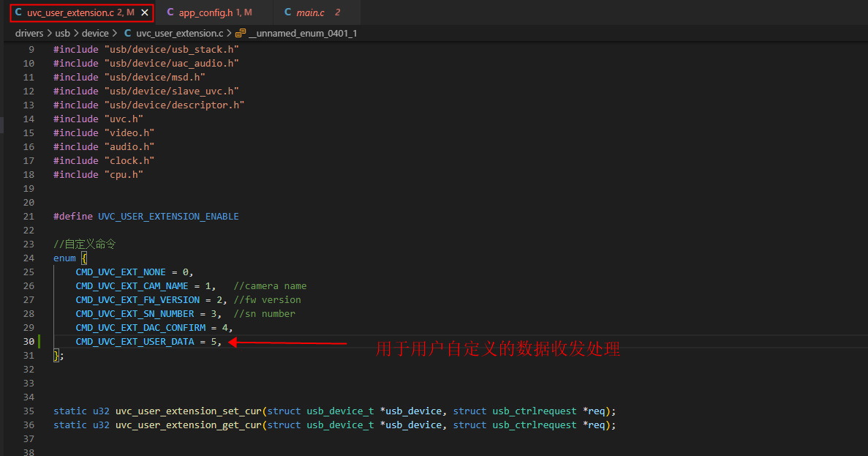868x456 pixels.
Task: Click the //自定义命令 comment
Action: click(84, 244)
